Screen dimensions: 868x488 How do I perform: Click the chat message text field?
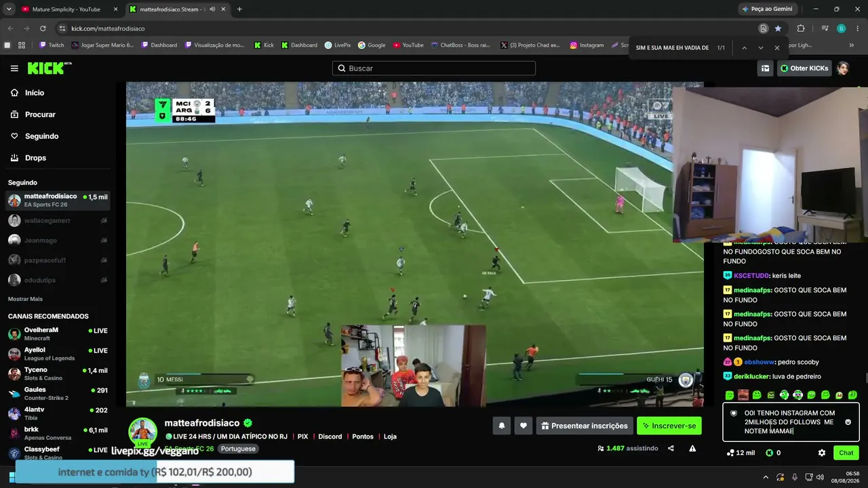tap(791, 422)
